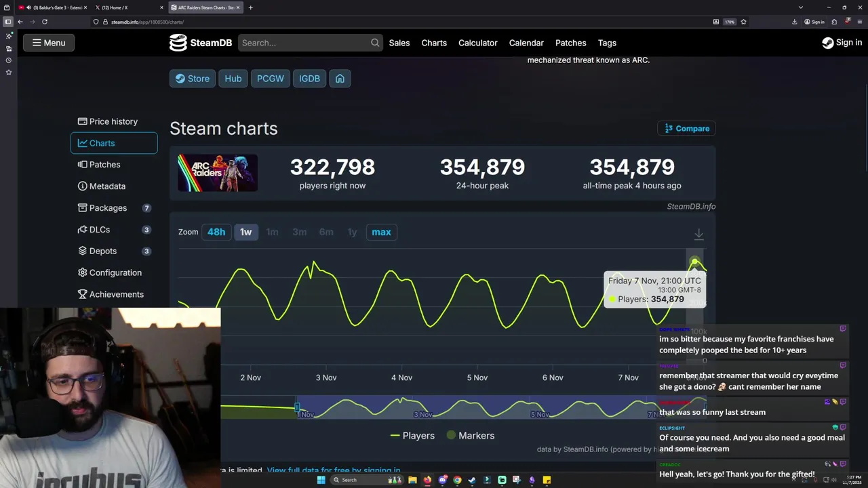This screenshot has width=868, height=488.
Task: Click the home website icon button
Action: coord(340,79)
